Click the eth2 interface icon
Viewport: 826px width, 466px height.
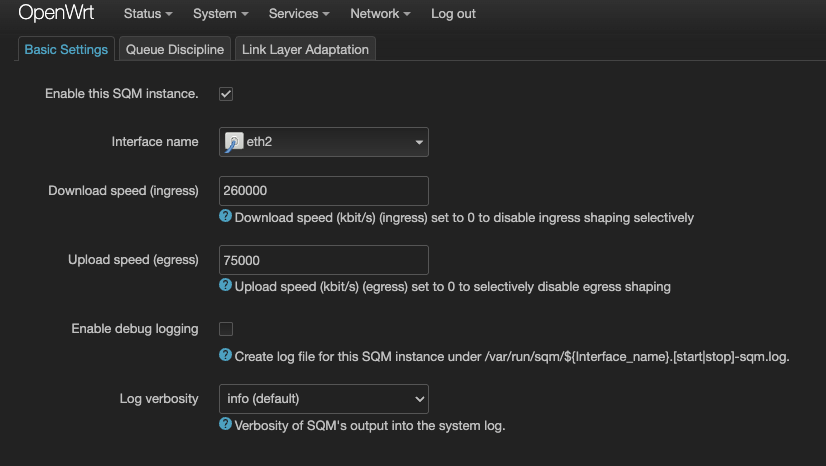point(233,142)
